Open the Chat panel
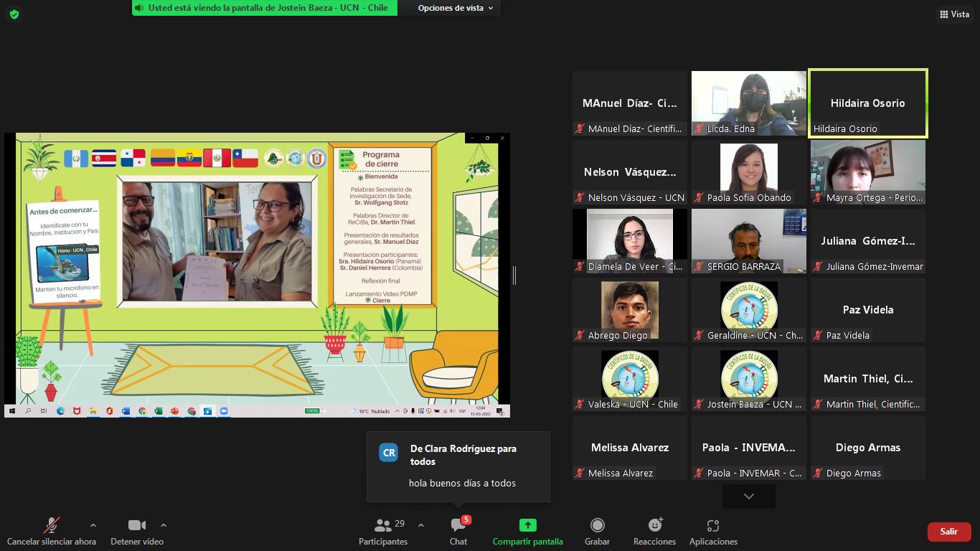980x551 pixels. pos(458,530)
